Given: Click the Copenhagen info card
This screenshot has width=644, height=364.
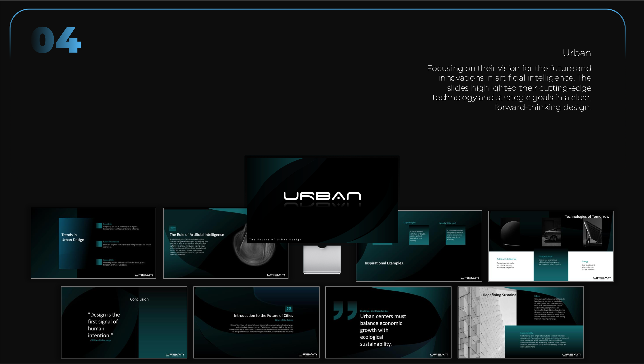Looking at the screenshot, I should [x=419, y=235].
